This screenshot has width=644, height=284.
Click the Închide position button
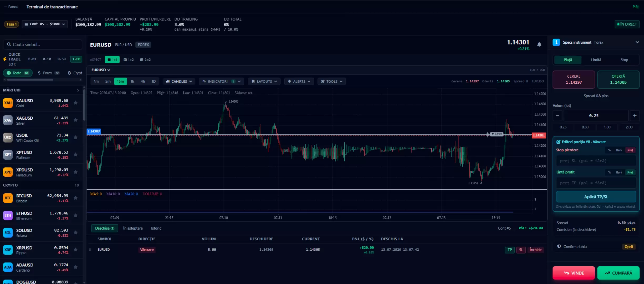pyautogui.click(x=535, y=250)
